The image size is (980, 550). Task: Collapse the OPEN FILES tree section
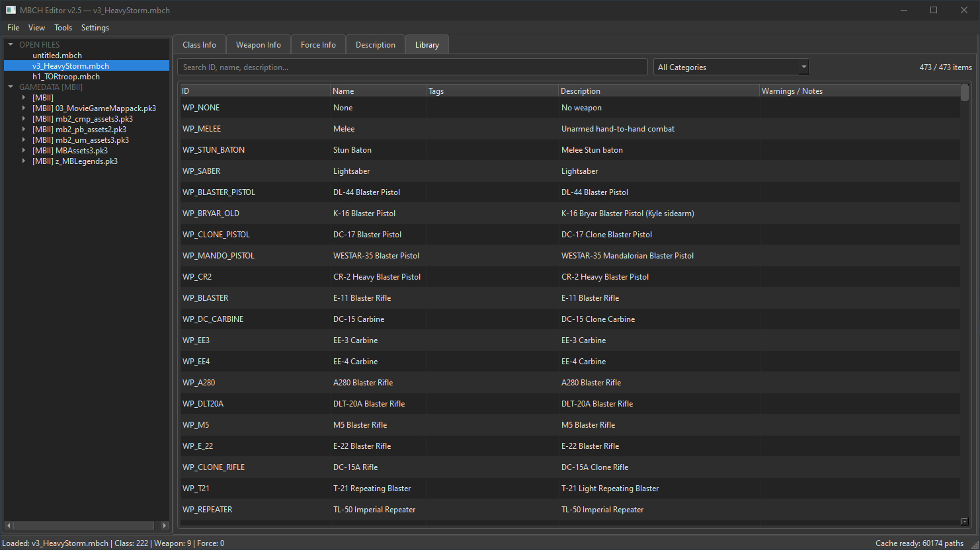[x=11, y=45]
